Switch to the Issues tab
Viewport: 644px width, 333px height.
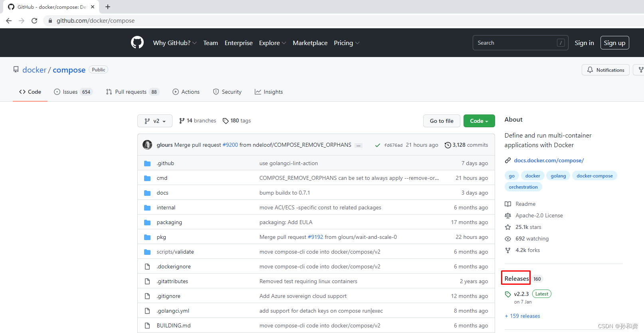point(73,92)
